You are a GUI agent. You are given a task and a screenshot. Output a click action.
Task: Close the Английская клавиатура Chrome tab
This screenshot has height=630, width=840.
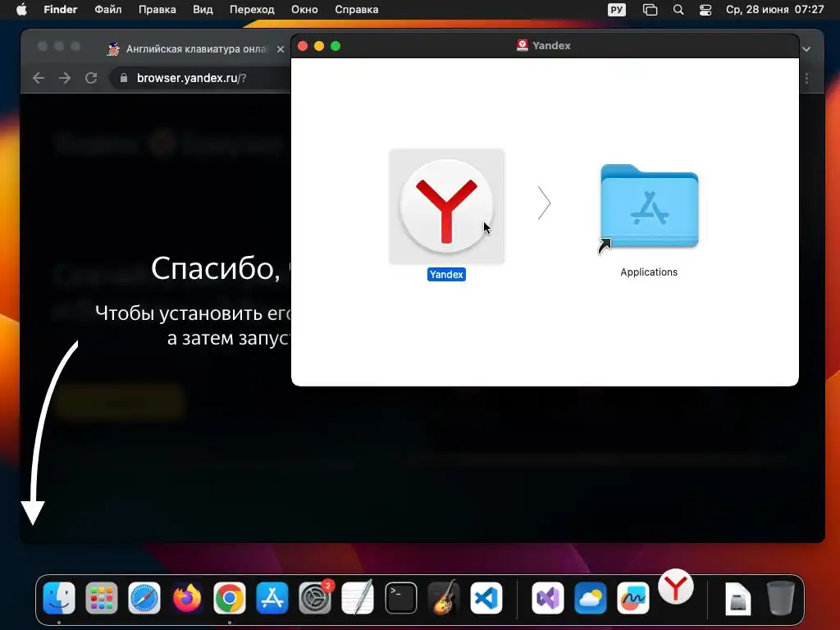coord(281,48)
